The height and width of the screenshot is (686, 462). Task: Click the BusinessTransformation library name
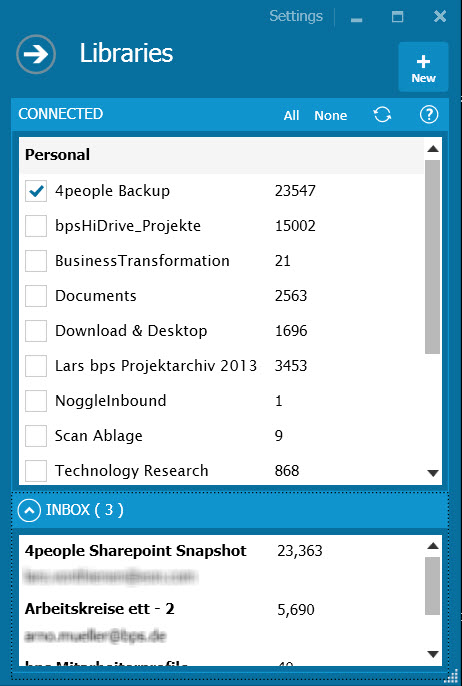coord(142,261)
